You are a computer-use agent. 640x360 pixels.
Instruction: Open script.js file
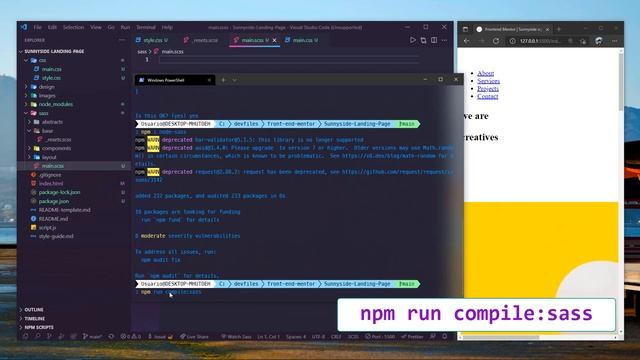(x=47, y=227)
